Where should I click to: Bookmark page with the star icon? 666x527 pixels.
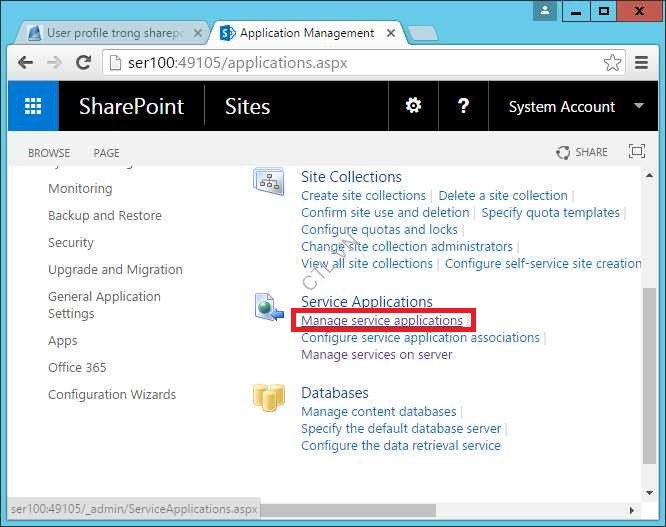click(612, 63)
